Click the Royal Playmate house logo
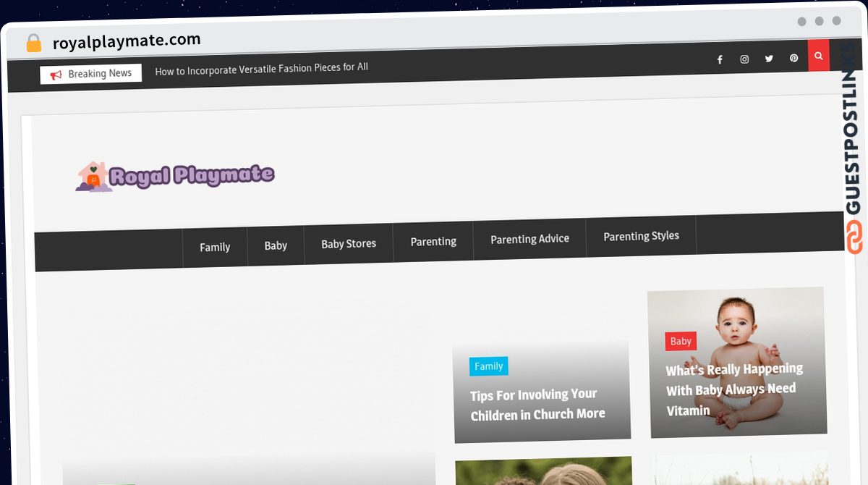868x485 pixels. pyautogui.click(x=93, y=177)
